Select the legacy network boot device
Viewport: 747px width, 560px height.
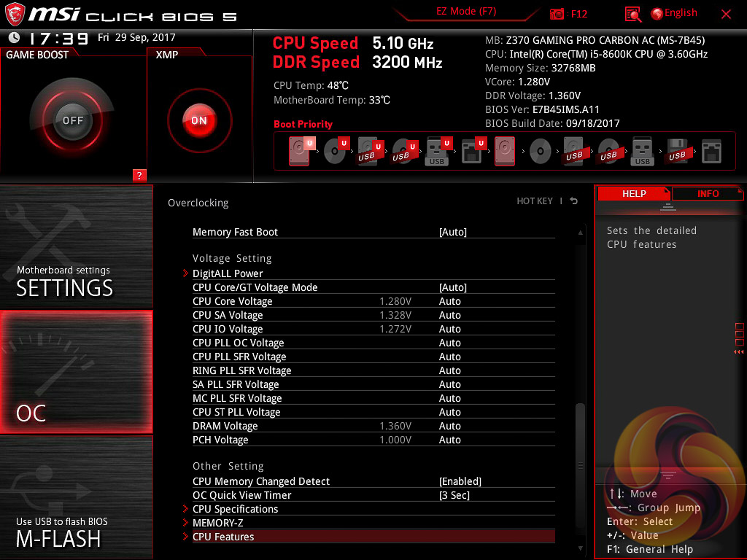click(711, 152)
